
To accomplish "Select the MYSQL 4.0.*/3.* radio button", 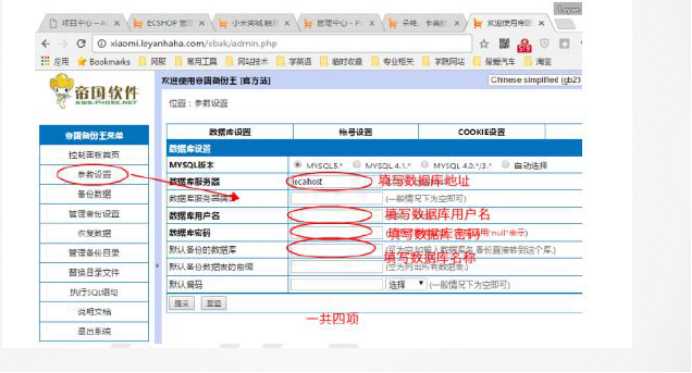I will (425, 165).
